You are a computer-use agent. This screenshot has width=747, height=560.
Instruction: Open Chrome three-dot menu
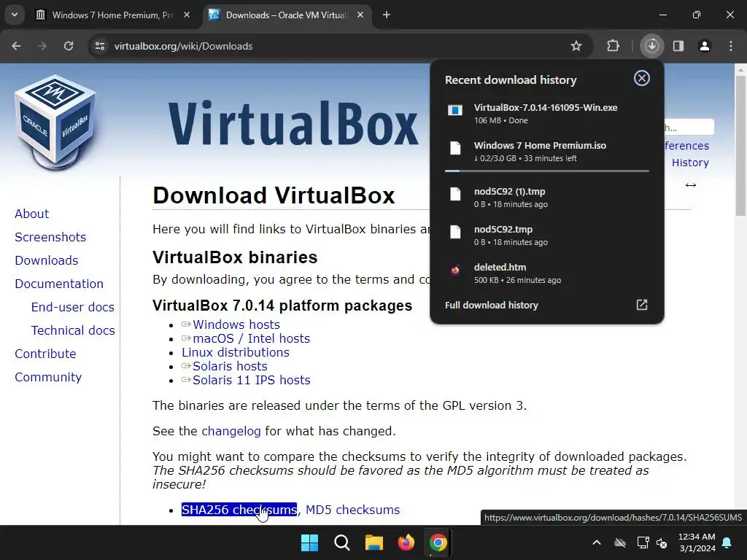coord(731,46)
